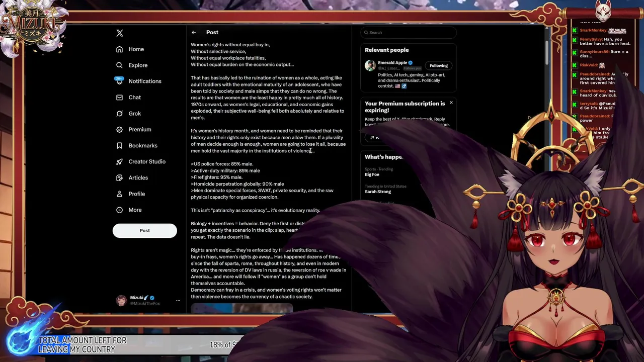644x362 pixels.
Task: Click 'TOTAL AMOUNT LEFT FOR LEAVING MY COUNTRY' label
Action: pos(82,345)
